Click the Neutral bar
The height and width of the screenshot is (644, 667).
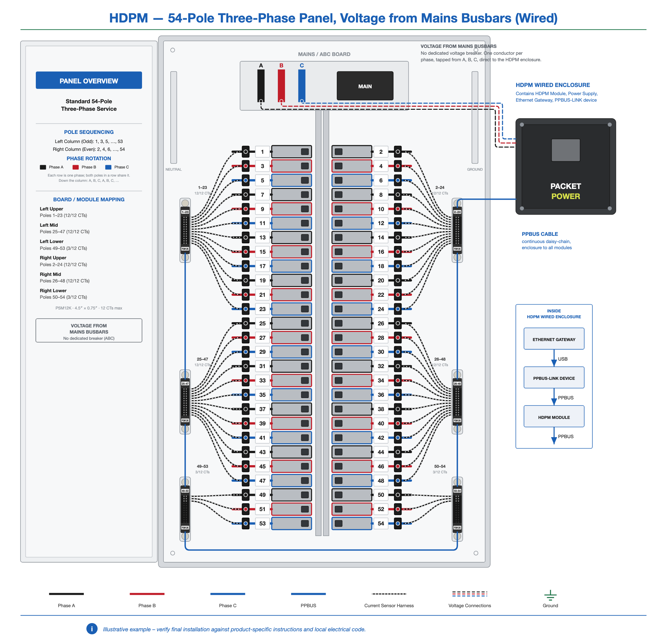click(174, 117)
